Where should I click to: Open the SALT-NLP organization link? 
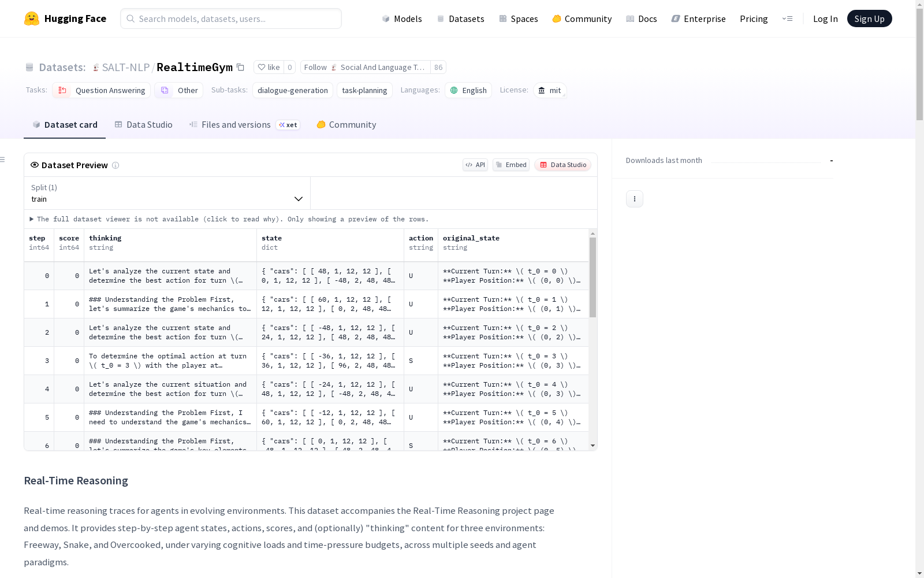(x=126, y=67)
